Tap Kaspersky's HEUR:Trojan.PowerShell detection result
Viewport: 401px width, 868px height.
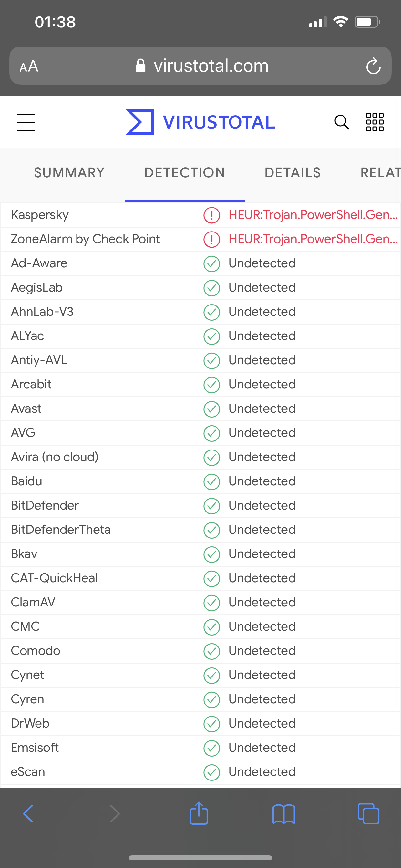point(313,215)
